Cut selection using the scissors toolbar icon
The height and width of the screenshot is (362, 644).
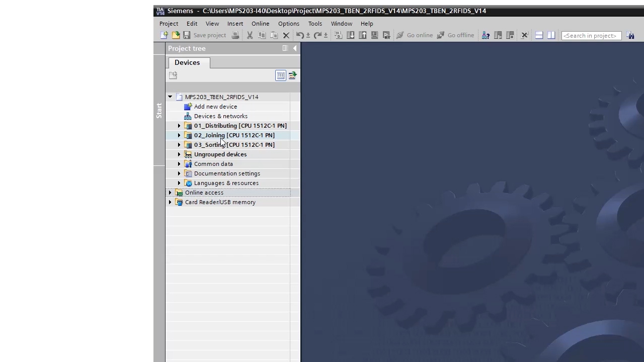[x=250, y=35]
